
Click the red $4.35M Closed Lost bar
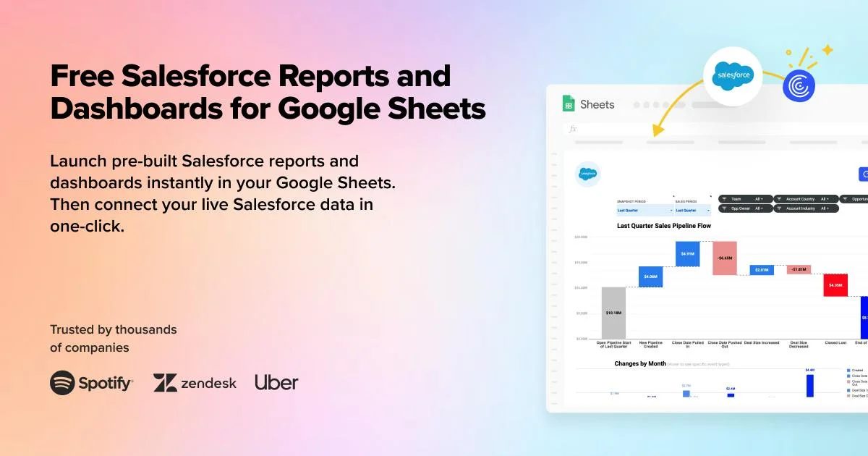tap(835, 285)
